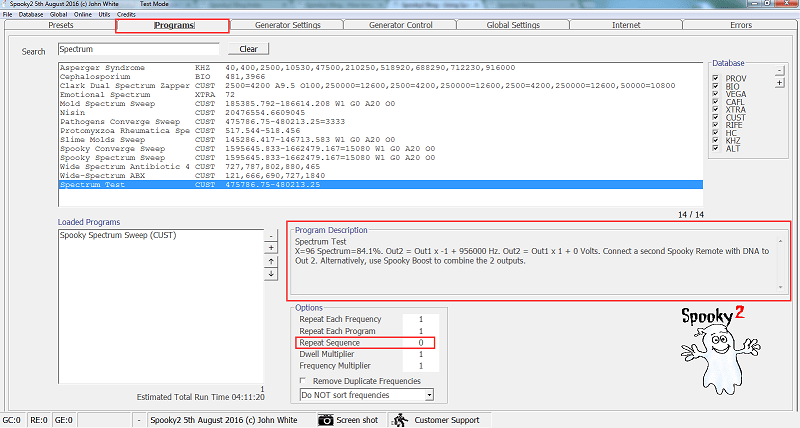
Task: Click the Repeat Each Frequency value
Action: click(x=420, y=319)
